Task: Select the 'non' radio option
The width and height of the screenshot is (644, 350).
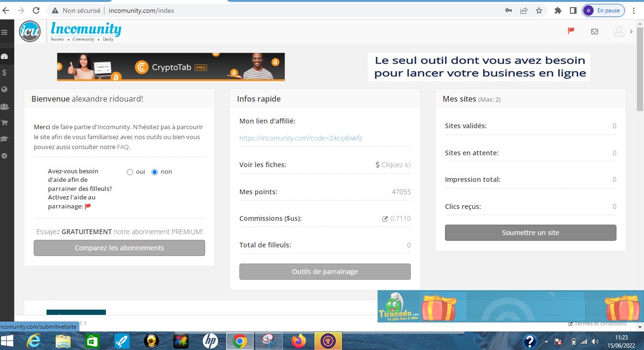Action: tap(154, 172)
